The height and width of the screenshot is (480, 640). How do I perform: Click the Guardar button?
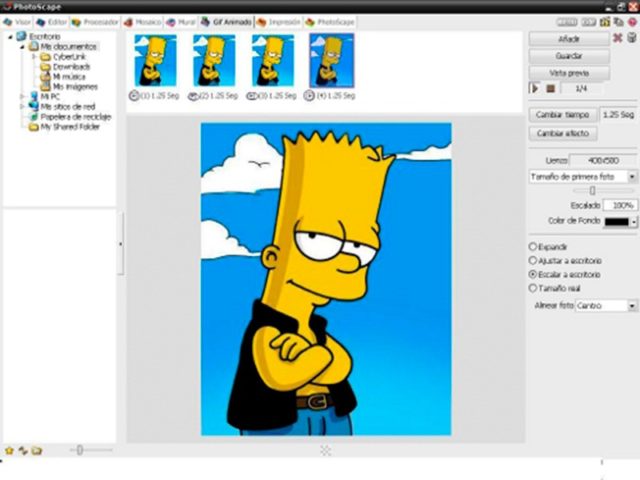pyautogui.click(x=569, y=56)
